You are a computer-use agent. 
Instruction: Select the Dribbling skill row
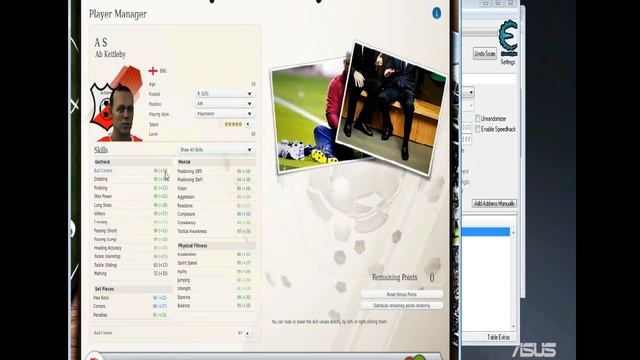(131, 179)
